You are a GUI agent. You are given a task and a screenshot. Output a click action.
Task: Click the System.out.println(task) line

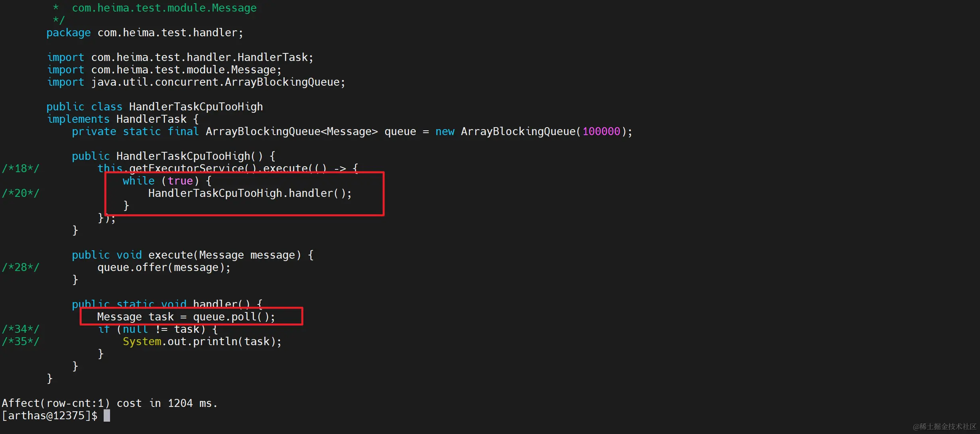[202, 342]
